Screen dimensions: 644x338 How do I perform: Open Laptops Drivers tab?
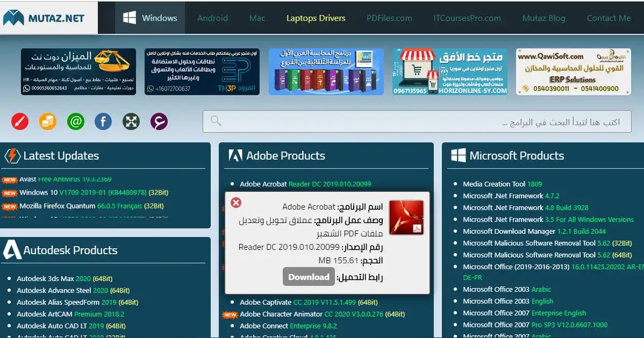[x=316, y=18]
